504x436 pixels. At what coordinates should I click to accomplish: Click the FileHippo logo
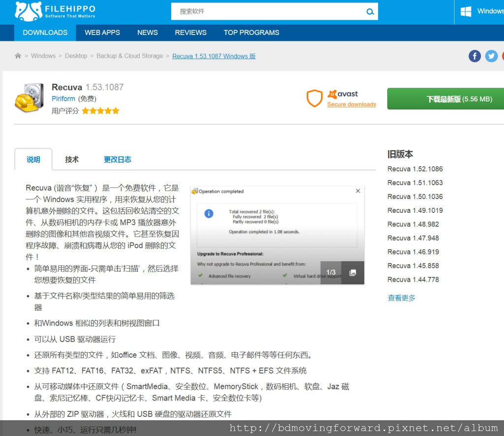pyautogui.click(x=55, y=12)
